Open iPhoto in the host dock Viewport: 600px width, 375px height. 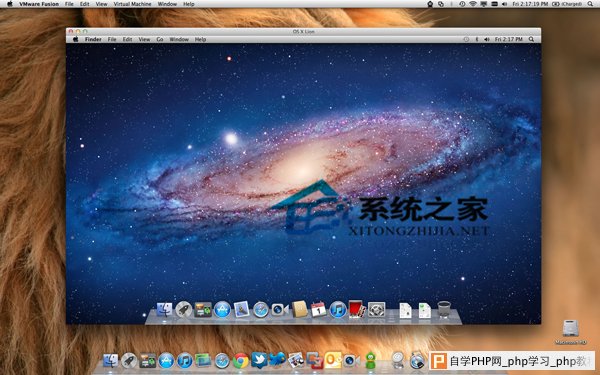(296, 360)
